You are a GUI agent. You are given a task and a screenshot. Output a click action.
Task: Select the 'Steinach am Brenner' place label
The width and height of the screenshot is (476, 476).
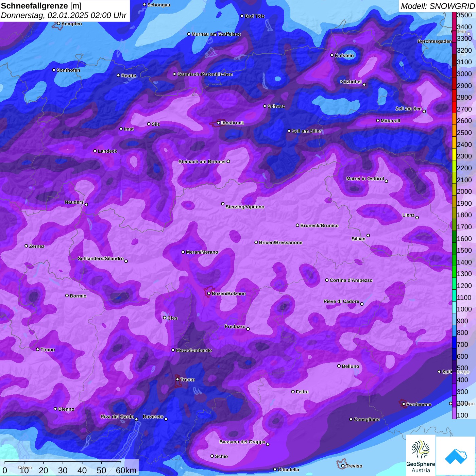202,161
